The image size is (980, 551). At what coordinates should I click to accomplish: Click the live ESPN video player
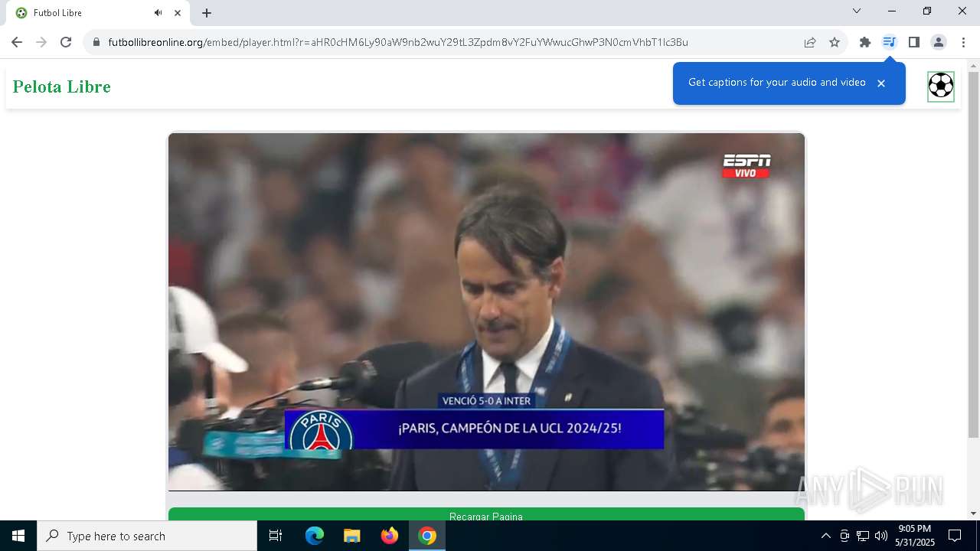486,311
